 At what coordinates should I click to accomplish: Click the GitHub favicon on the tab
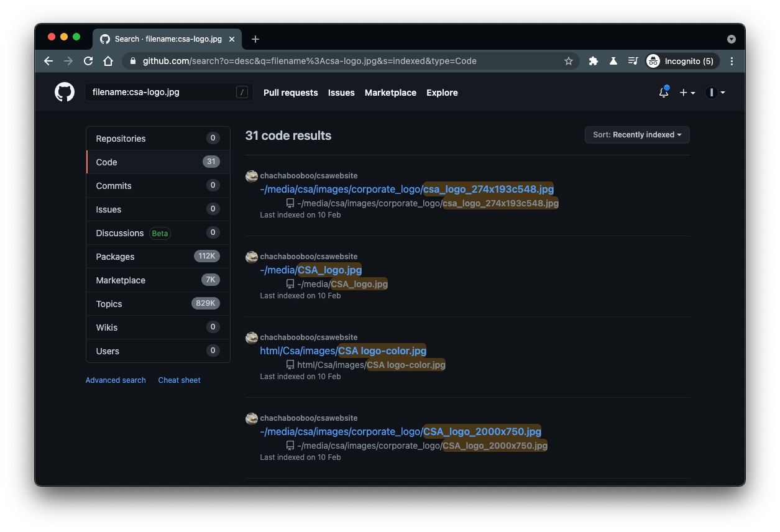click(105, 39)
